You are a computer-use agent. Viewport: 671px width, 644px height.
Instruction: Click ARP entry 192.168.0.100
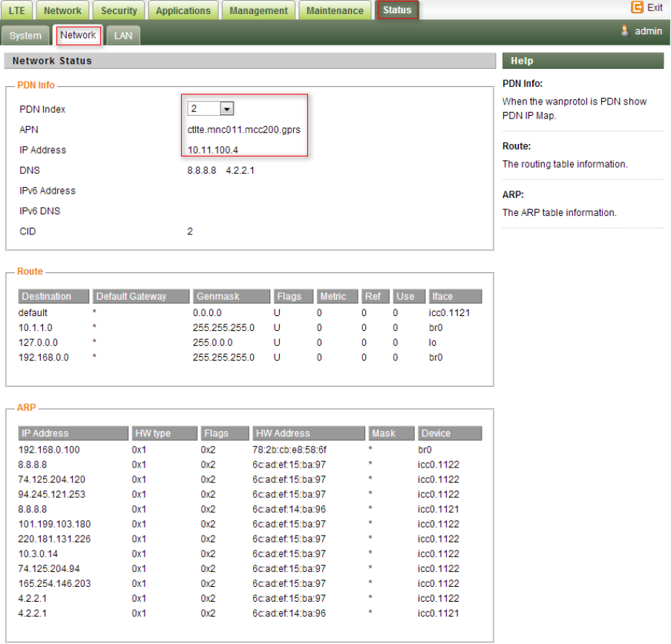coord(49,450)
